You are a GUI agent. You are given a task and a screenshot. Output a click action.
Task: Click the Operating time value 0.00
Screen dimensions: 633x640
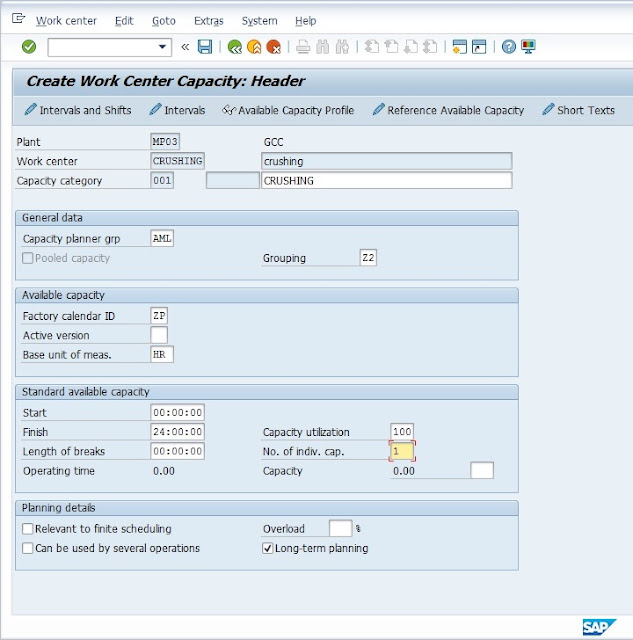click(164, 471)
